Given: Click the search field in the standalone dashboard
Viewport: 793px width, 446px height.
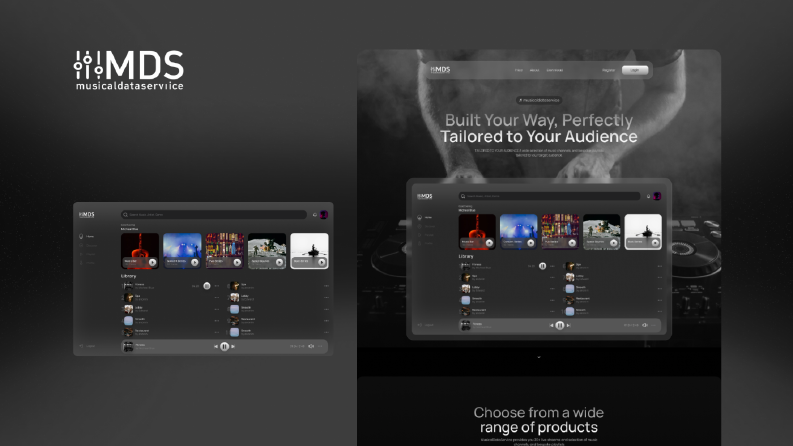Looking at the screenshot, I should coord(214,215).
